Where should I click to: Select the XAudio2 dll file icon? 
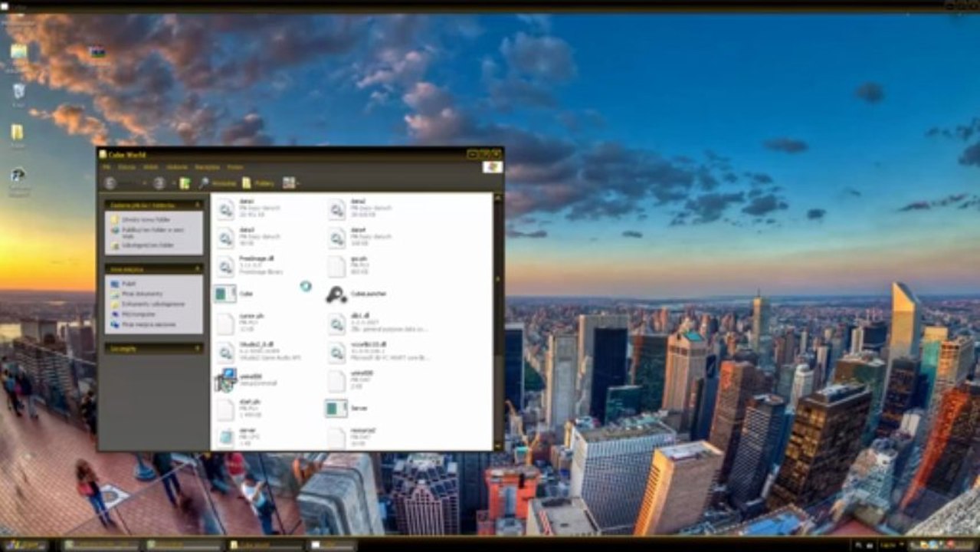point(225,352)
